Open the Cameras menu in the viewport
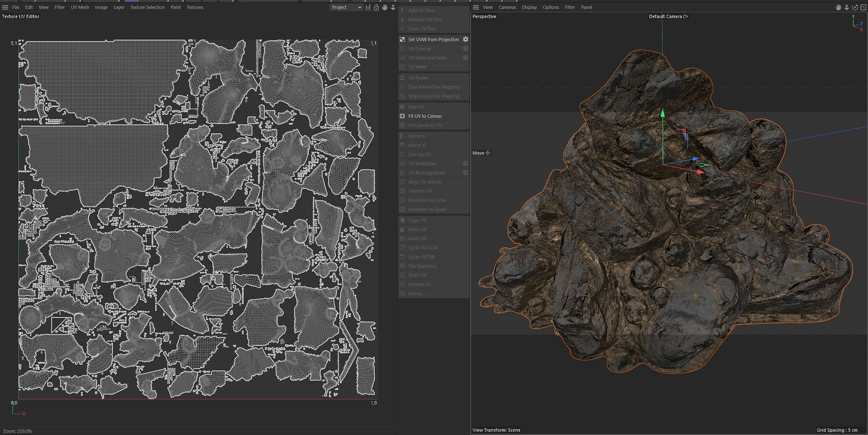The image size is (868, 435). 507,8
